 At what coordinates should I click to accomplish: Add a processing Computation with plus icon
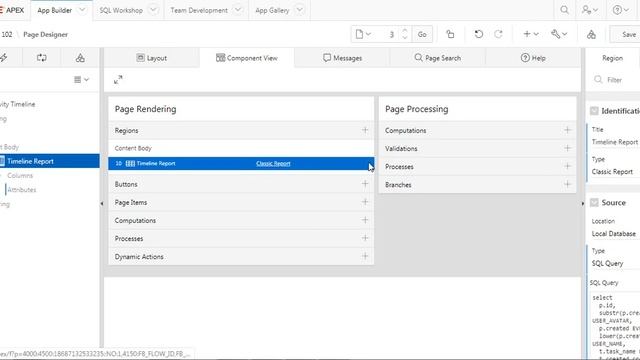click(567, 130)
